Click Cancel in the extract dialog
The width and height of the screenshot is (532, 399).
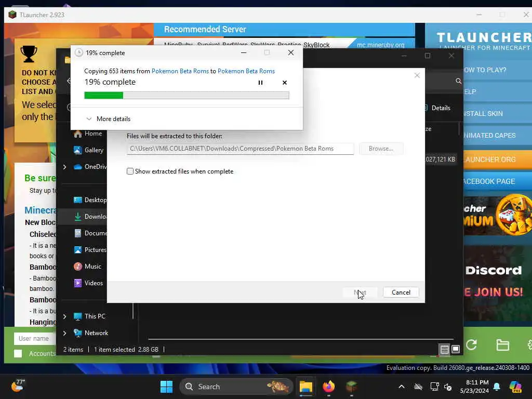click(401, 292)
